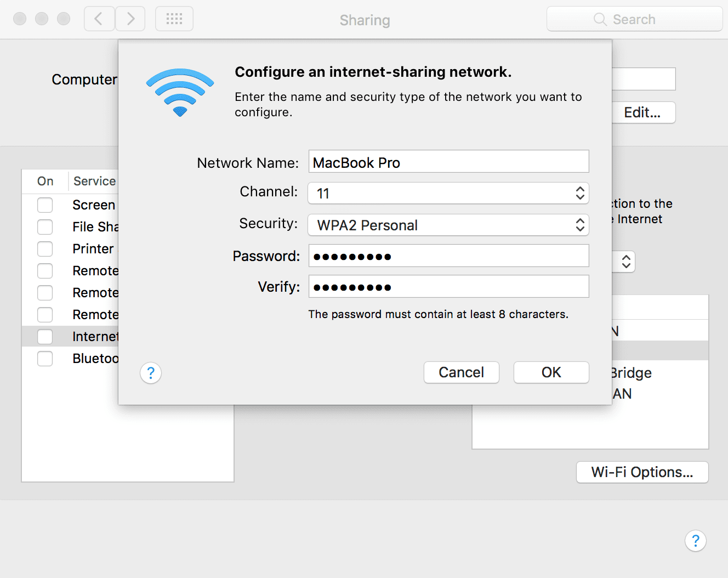Image resolution: width=728 pixels, height=578 pixels.
Task: Open Wi-Fi Options button
Action: click(642, 472)
